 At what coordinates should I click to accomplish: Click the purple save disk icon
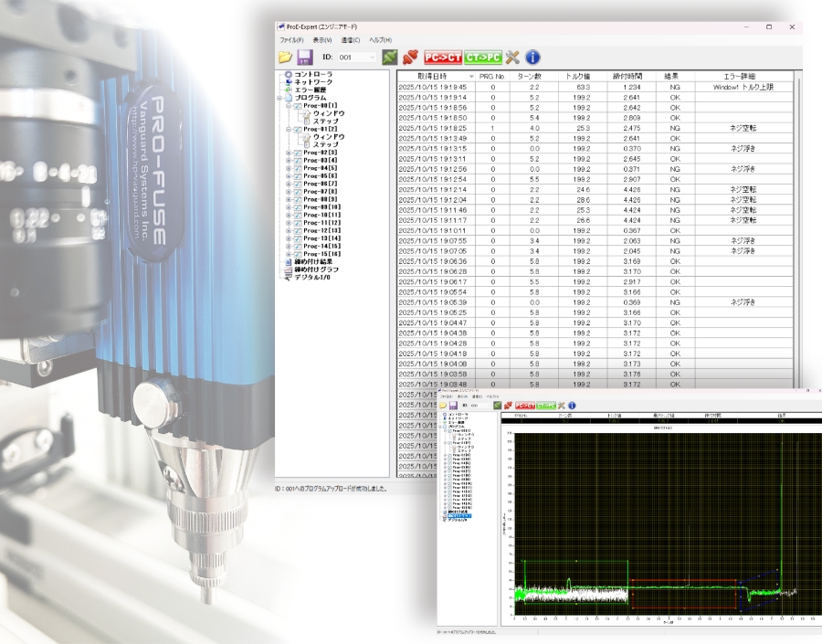pyautogui.click(x=305, y=57)
